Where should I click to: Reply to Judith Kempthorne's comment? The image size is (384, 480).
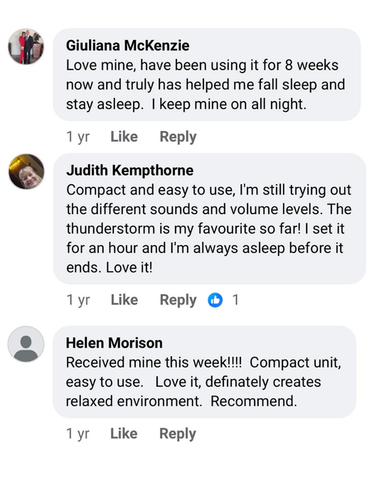tap(178, 300)
